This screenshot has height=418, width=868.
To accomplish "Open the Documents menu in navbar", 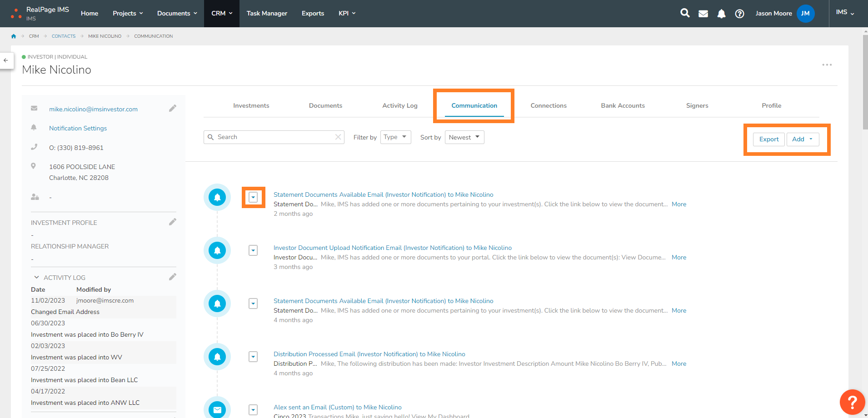I will pyautogui.click(x=177, y=13).
